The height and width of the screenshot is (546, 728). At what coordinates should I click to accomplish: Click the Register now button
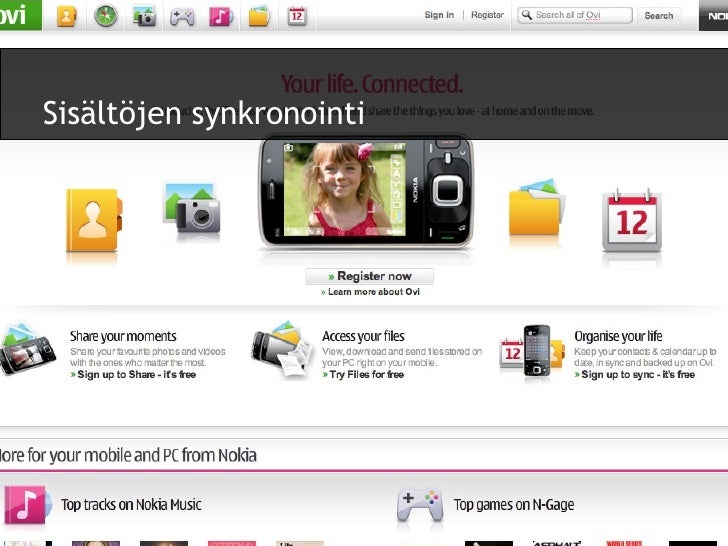pos(370,276)
